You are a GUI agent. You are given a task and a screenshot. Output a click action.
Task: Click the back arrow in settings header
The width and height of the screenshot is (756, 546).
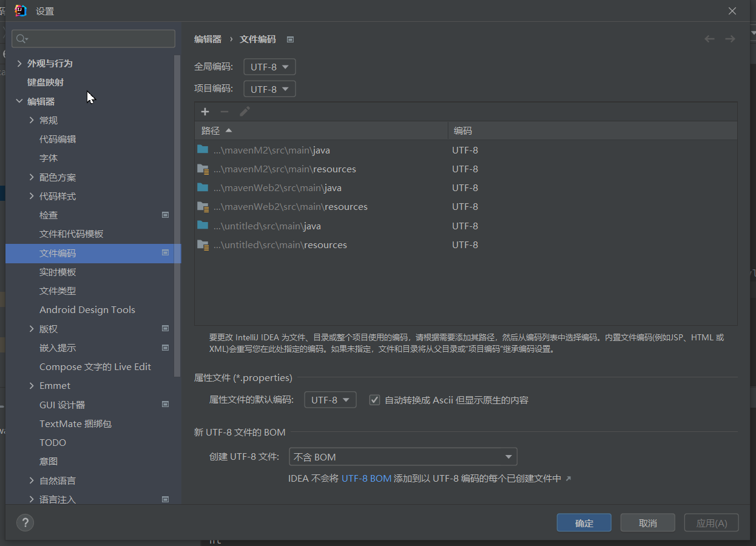pyautogui.click(x=709, y=39)
